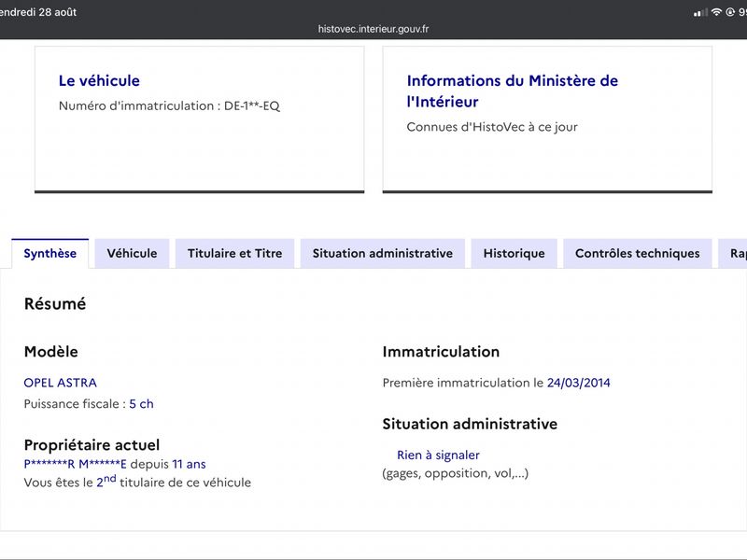Click the 'Connues d'HistoVec à ce jour' text
The image size is (747, 560).
(492, 127)
